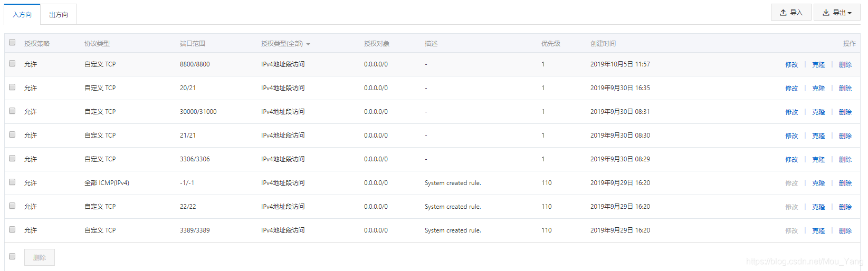
Task: Click 删除 for the 3306/3306 rule
Action: 845,160
